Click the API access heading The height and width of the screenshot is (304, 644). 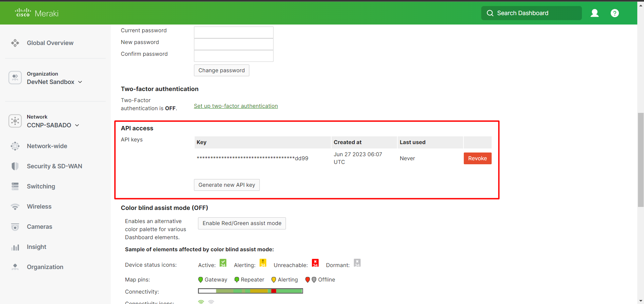137,128
